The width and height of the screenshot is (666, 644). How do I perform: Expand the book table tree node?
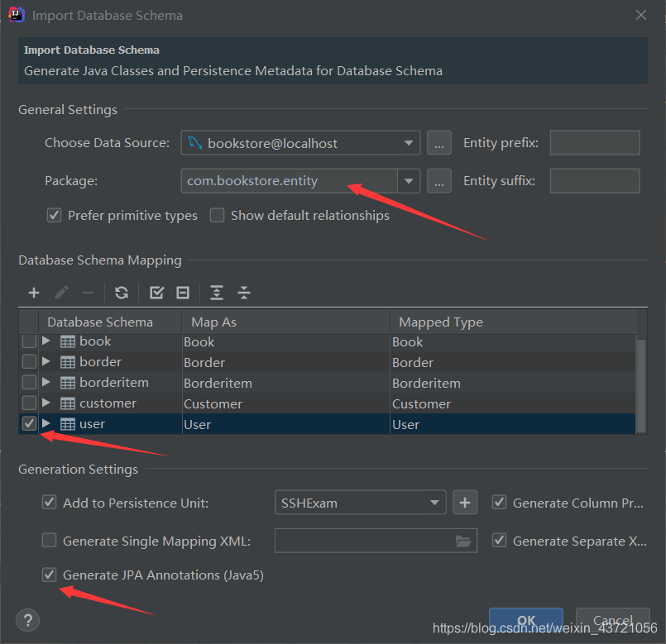(46, 341)
